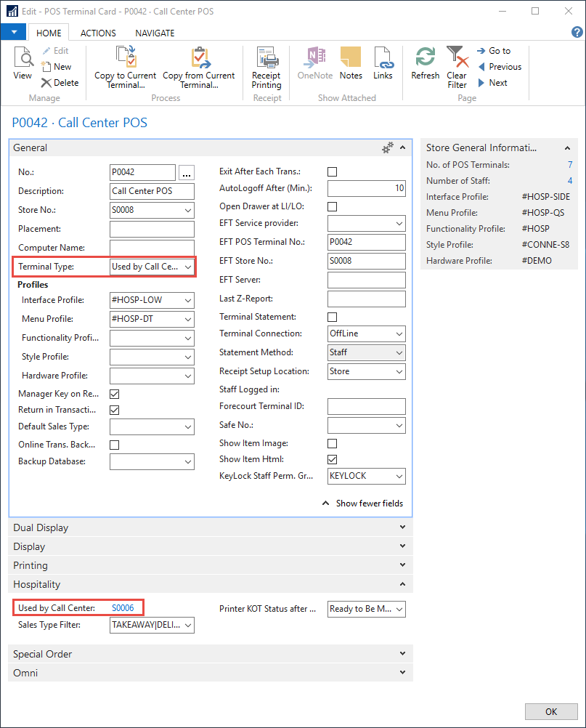Click the Description input field
Viewport: 586px width, 728px height.
pos(152,192)
